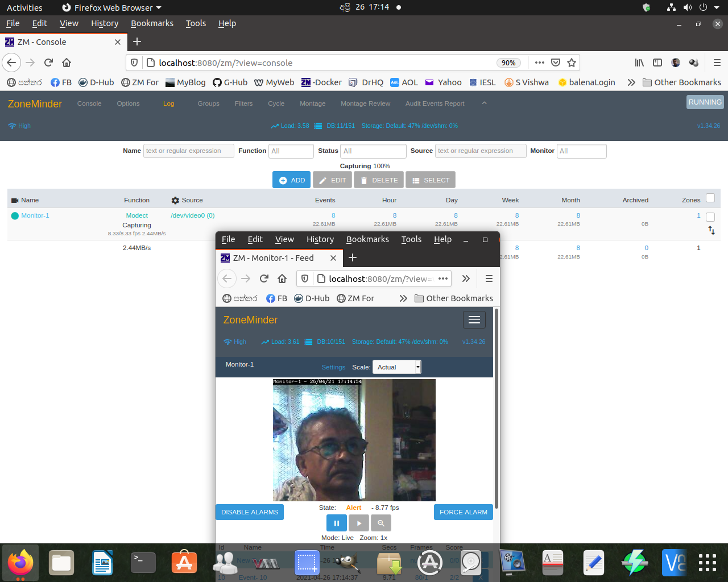Pause the Monitor-1 live stream
Screen dimensions: 728x582
pos(337,523)
